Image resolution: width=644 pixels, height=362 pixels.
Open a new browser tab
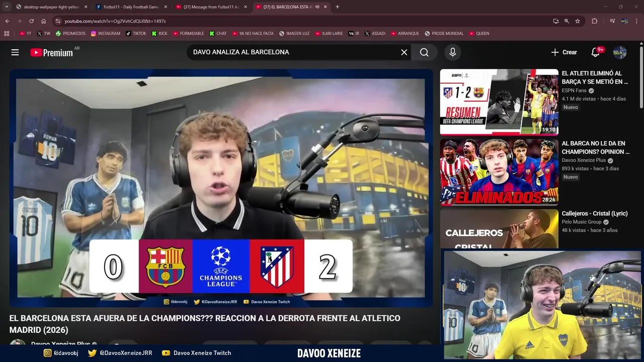tap(337, 7)
